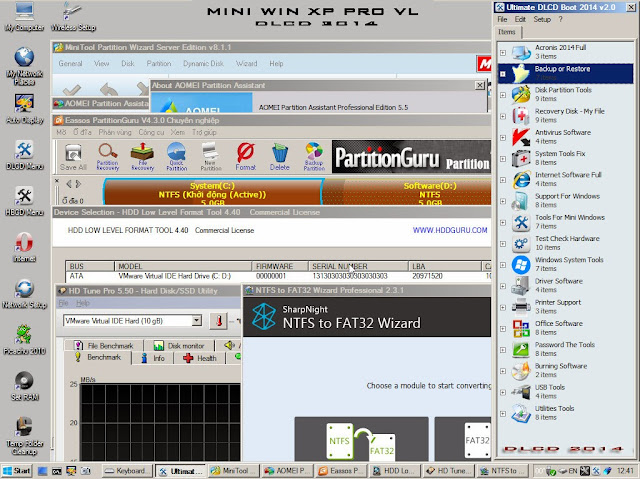Open Wireless Setup desktop icon
Viewport: 640px width, 479px height.
click(73, 17)
